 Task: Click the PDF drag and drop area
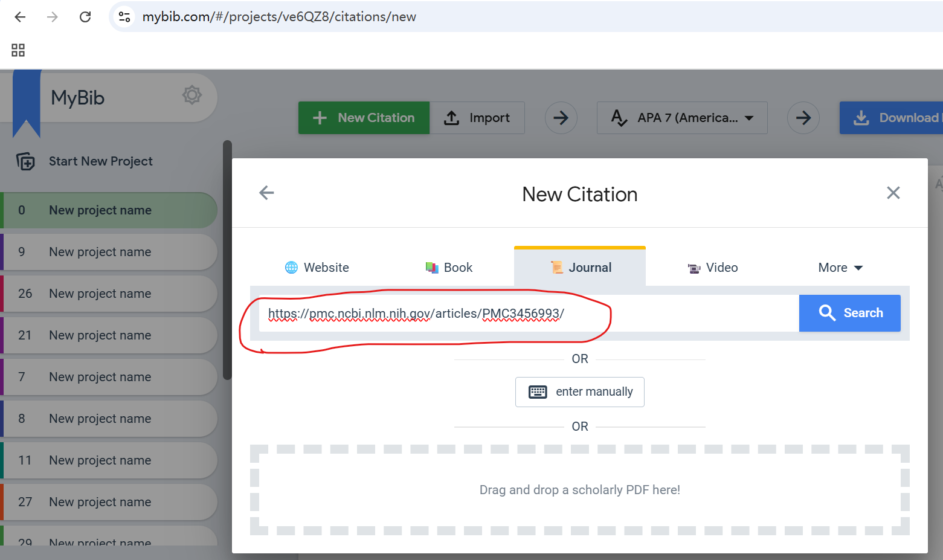(x=579, y=490)
